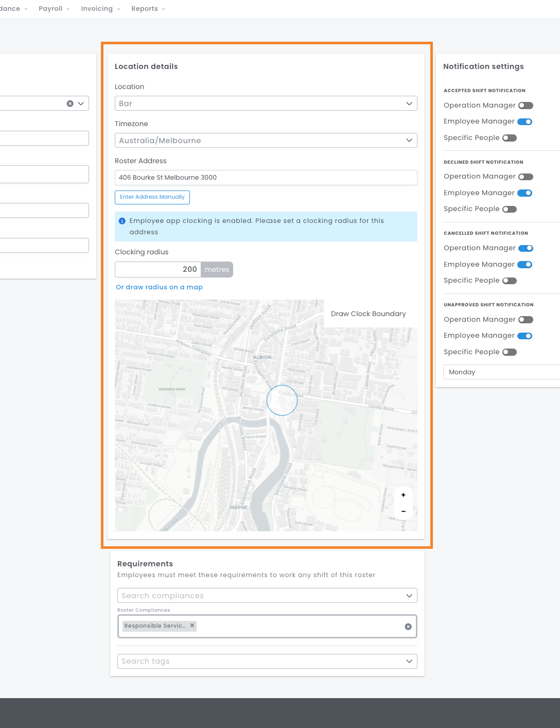560x728 pixels.
Task: Zoom in on the map
Action: coord(403,495)
